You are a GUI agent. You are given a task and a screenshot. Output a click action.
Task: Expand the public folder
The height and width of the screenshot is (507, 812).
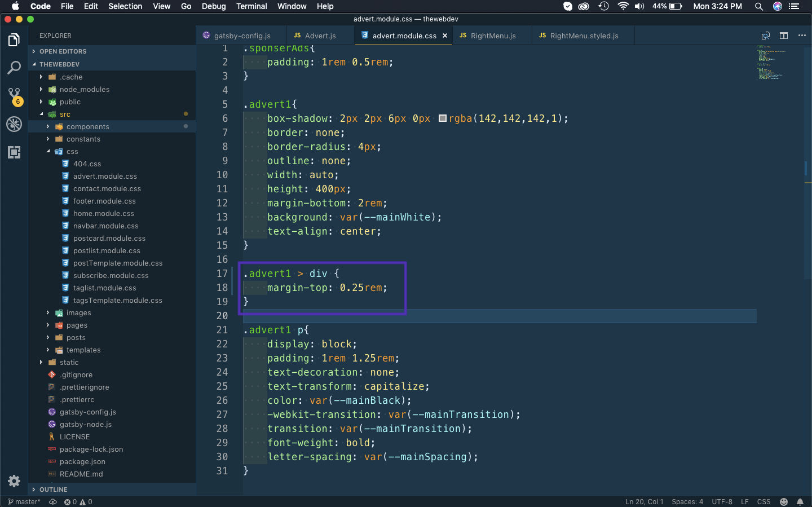click(112, 102)
